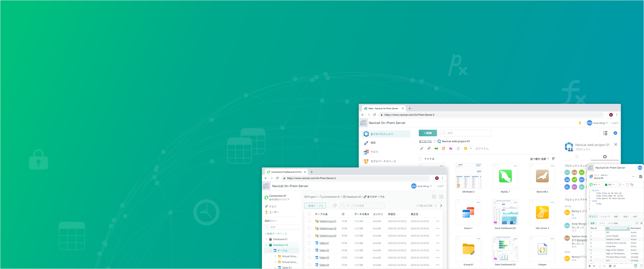This screenshot has height=269, width=644.
Task: Open Andy Wong user dropdown in Main window
Action: tap(597, 123)
